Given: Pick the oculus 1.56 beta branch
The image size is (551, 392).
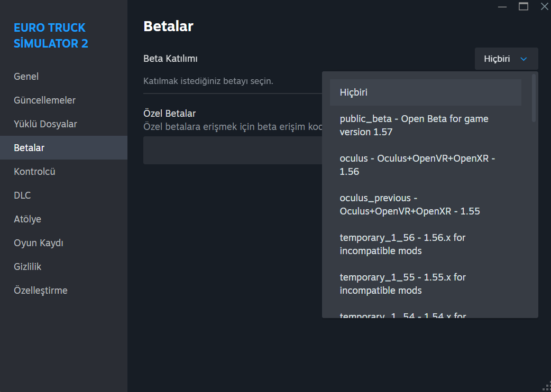Looking at the screenshot, I should point(426,165).
